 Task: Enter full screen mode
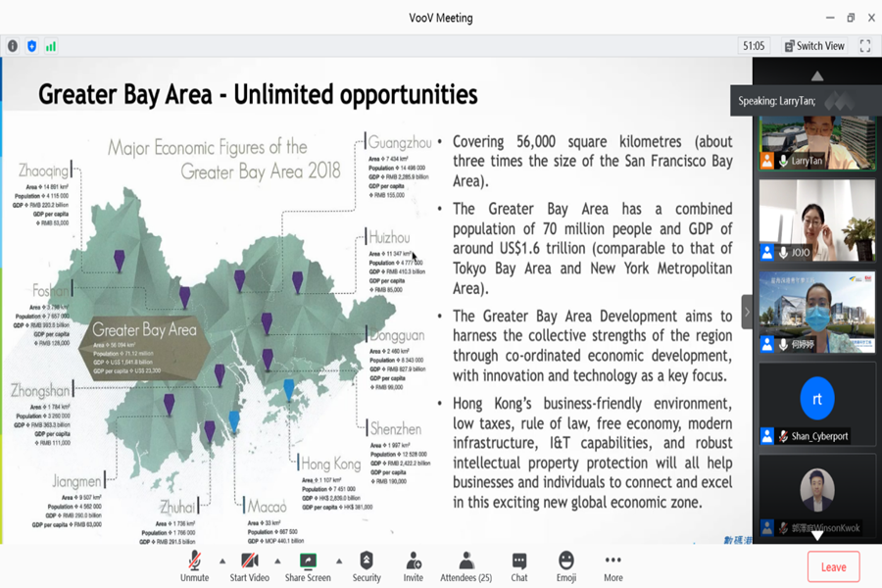[865, 46]
